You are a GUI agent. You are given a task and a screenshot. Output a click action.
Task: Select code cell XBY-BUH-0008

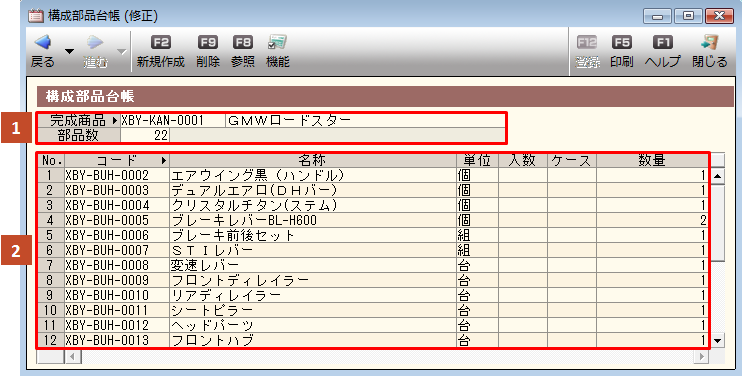click(117, 265)
